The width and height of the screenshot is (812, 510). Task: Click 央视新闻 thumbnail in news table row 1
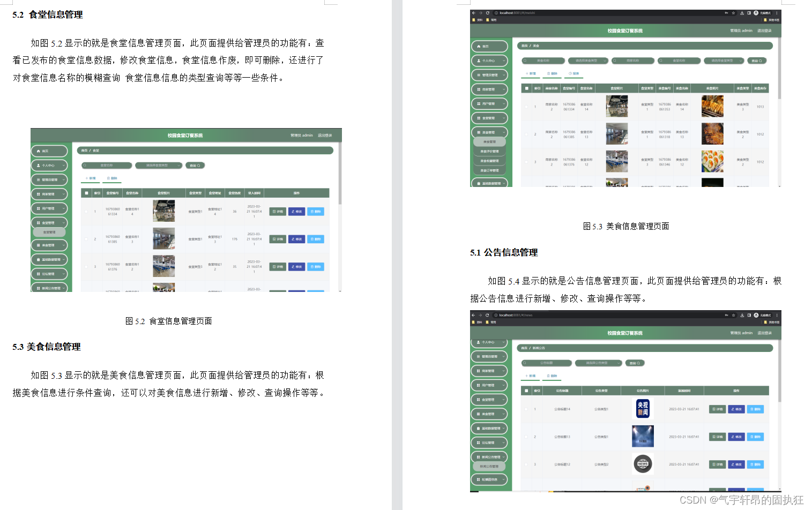[x=643, y=409]
